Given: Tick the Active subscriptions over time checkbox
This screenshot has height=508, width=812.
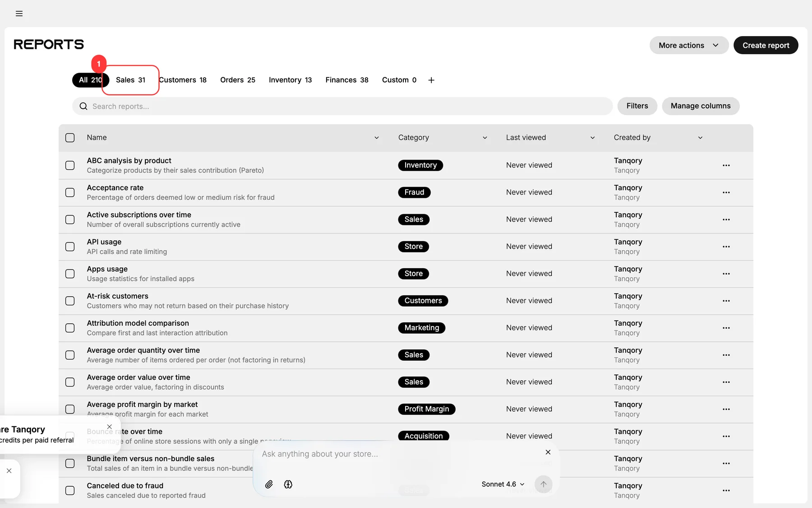Looking at the screenshot, I should pos(70,219).
